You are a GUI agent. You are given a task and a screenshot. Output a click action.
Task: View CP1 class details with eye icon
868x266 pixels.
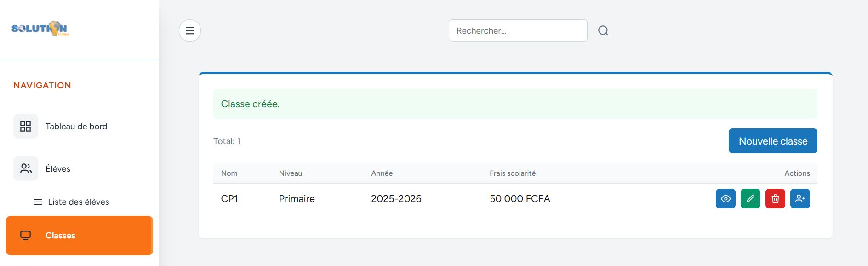click(x=725, y=199)
